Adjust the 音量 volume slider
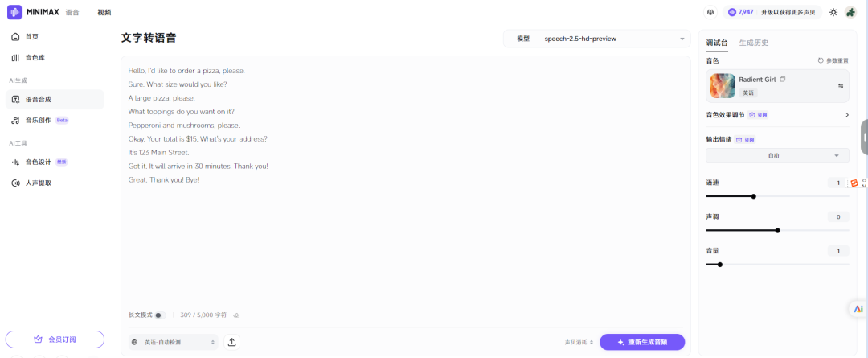868x358 pixels. [719, 265]
